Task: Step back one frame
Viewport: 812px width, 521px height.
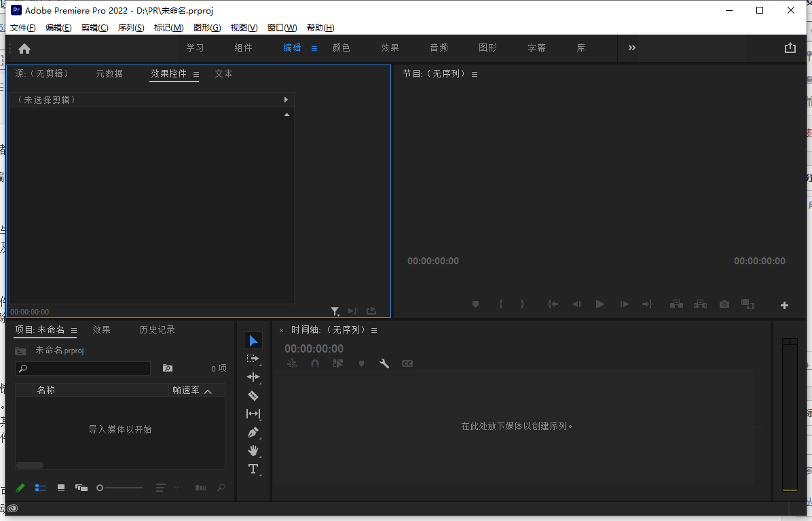Action: point(576,304)
